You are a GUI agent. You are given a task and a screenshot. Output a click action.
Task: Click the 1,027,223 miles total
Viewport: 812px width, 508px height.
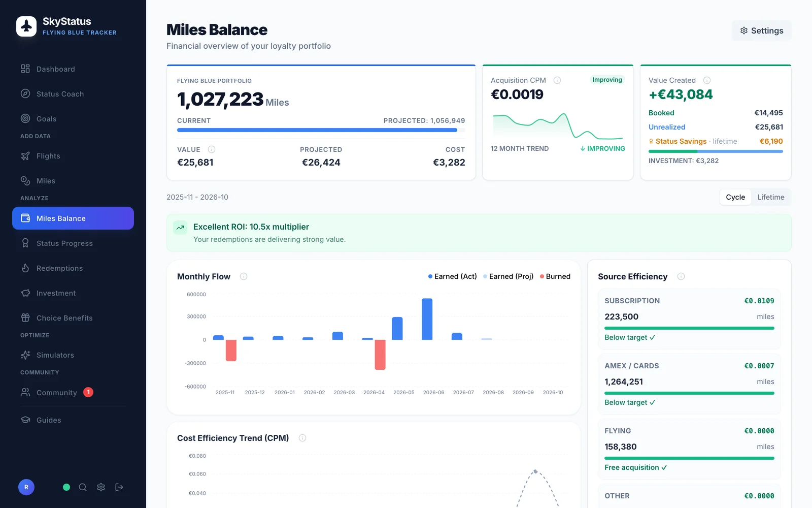[220, 99]
